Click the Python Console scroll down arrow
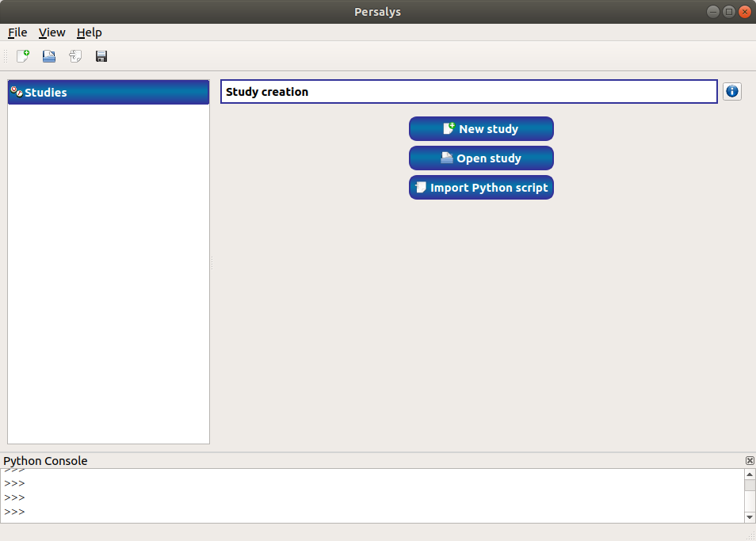The image size is (756, 541). click(x=750, y=517)
